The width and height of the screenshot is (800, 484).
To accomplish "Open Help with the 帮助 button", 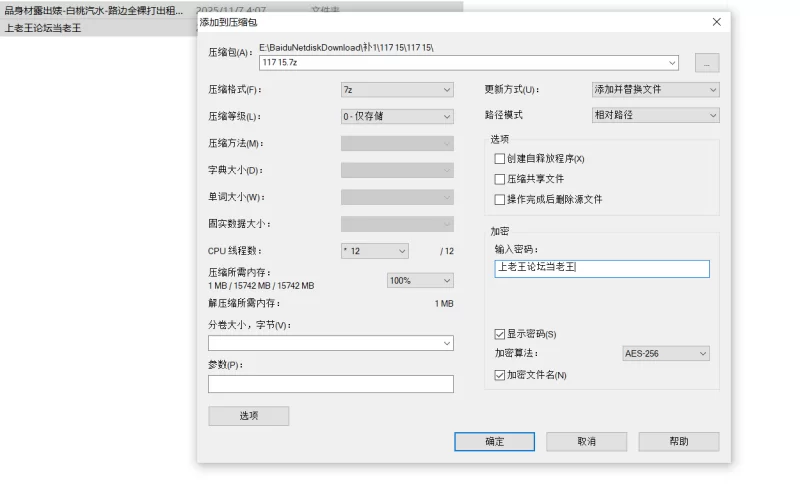I will click(x=678, y=442).
